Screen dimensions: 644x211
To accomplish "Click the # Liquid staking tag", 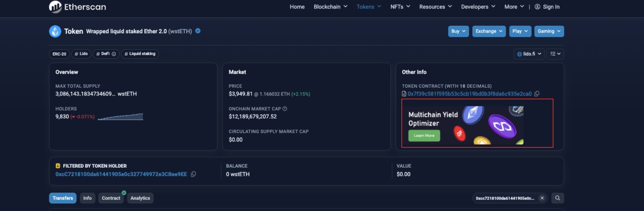I will (140, 54).
